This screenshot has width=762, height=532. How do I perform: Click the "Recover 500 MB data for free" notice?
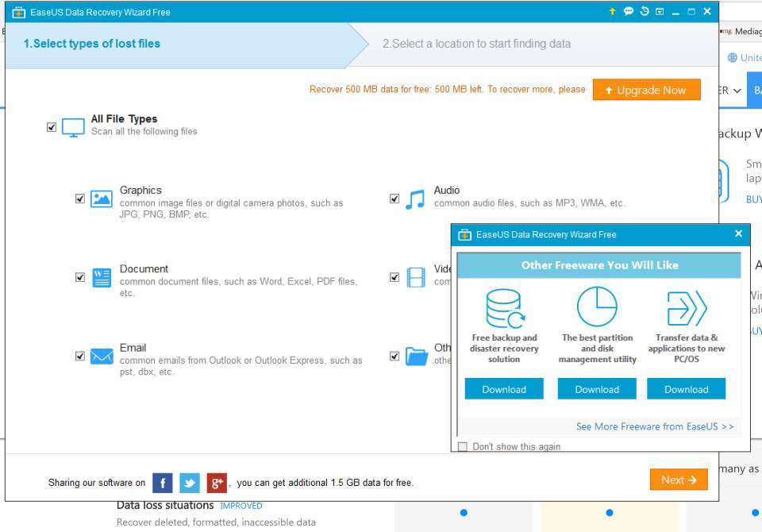point(447,90)
